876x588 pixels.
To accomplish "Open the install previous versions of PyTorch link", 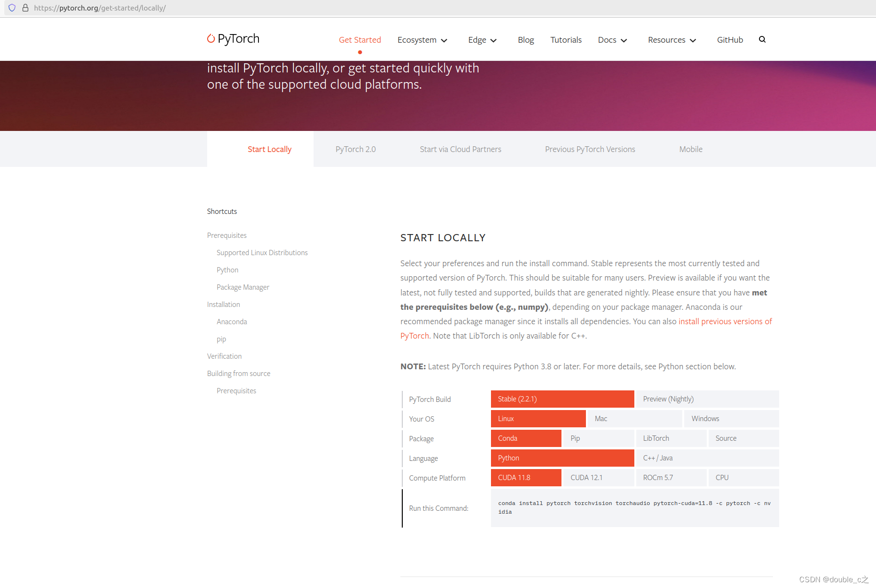I will [x=725, y=321].
